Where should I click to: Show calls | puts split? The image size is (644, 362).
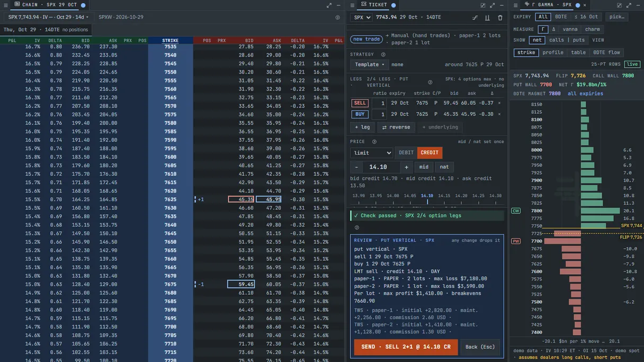click(567, 40)
